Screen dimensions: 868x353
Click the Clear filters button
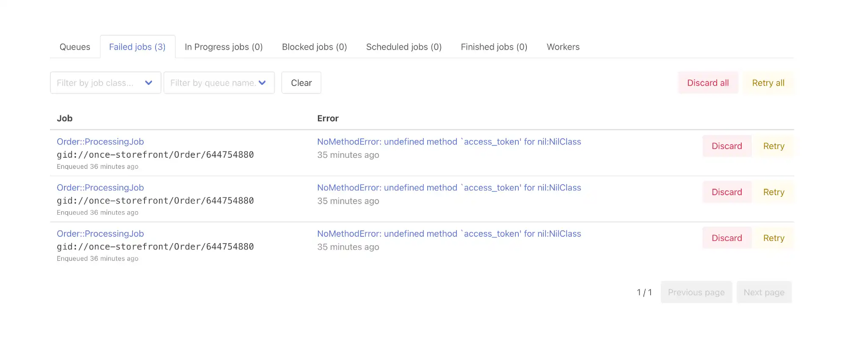point(301,83)
